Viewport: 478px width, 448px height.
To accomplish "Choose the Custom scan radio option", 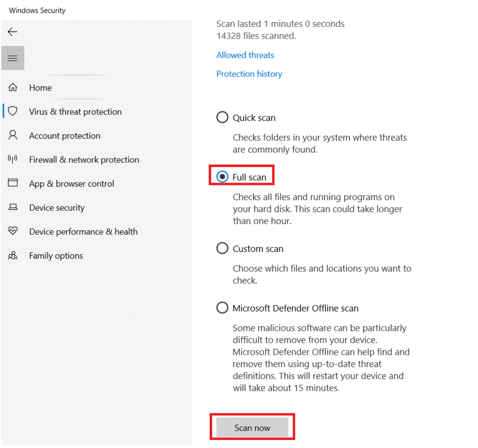I will point(222,248).
